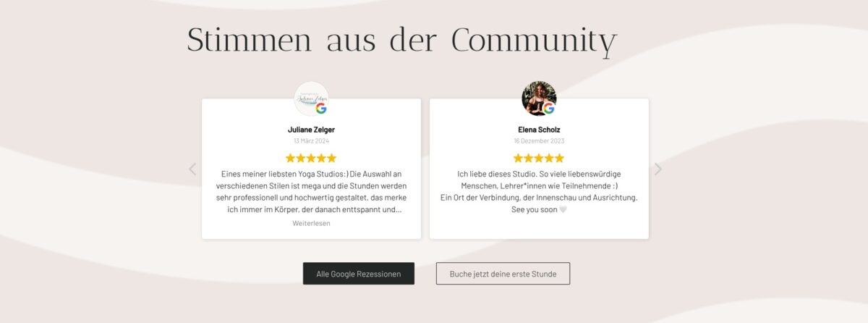Viewport: 868px width, 323px height.
Task: Open Elena Scholz's profile photo
Action: 539,98
